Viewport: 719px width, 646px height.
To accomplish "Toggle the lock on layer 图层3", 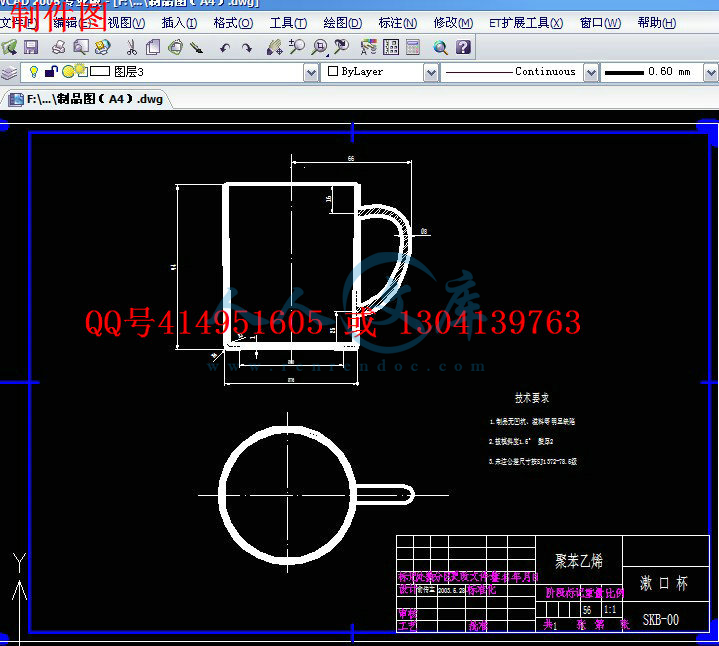I will tap(51, 72).
